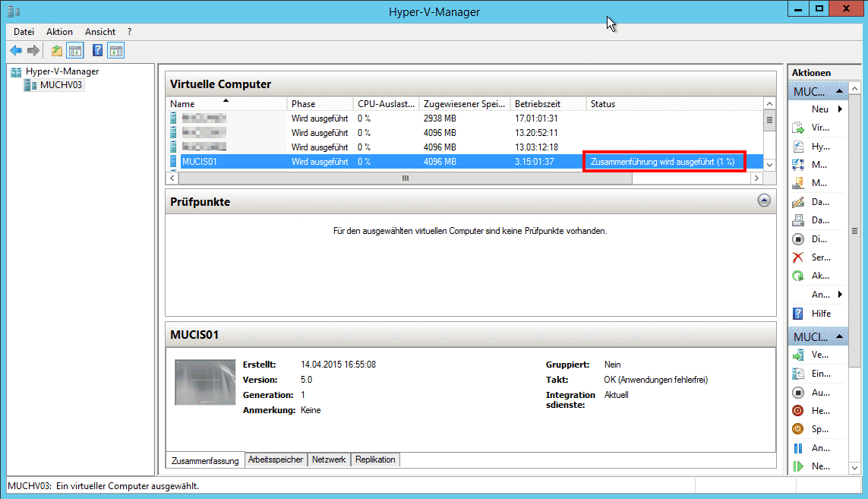Click the VM icon in the row with uptime 17.01:01:31
This screenshot has width=868, height=499.
pyautogui.click(x=173, y=118)
